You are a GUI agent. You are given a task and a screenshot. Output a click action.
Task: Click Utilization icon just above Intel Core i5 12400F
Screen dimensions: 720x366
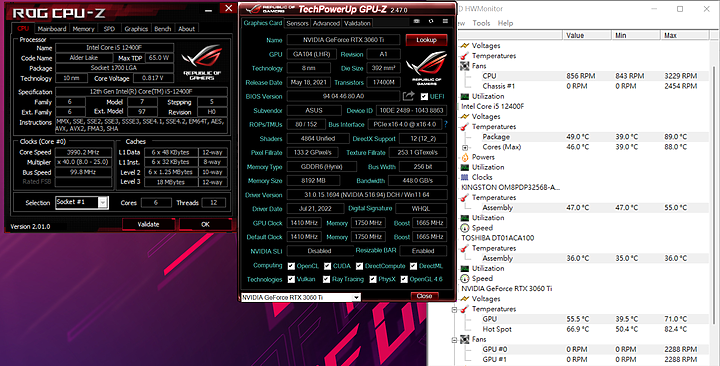[x=465, y=96]
